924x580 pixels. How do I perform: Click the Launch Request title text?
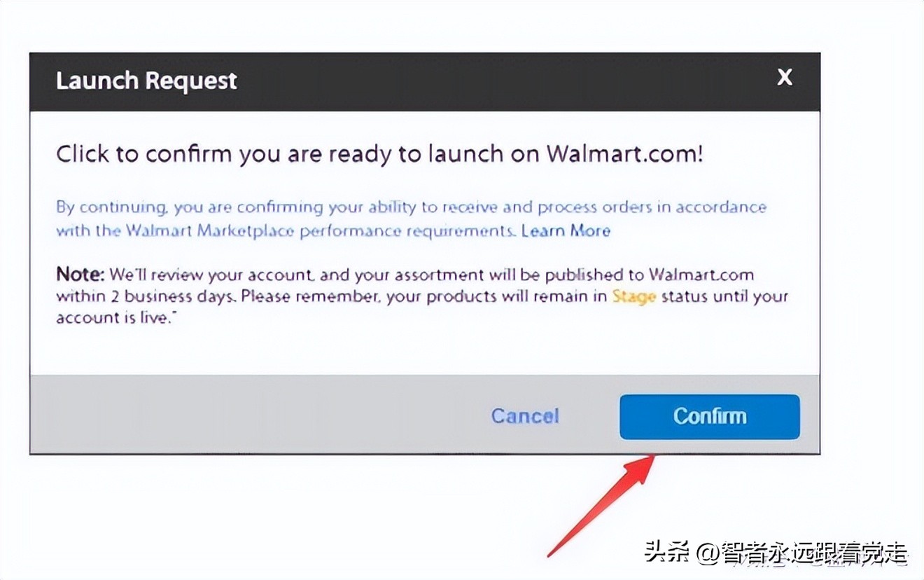[146, 81]
